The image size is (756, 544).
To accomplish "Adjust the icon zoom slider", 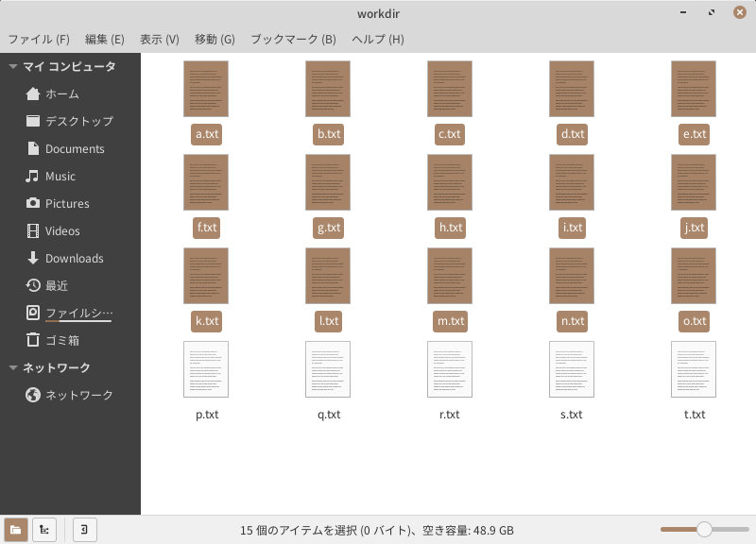I will tap(704, 529).
